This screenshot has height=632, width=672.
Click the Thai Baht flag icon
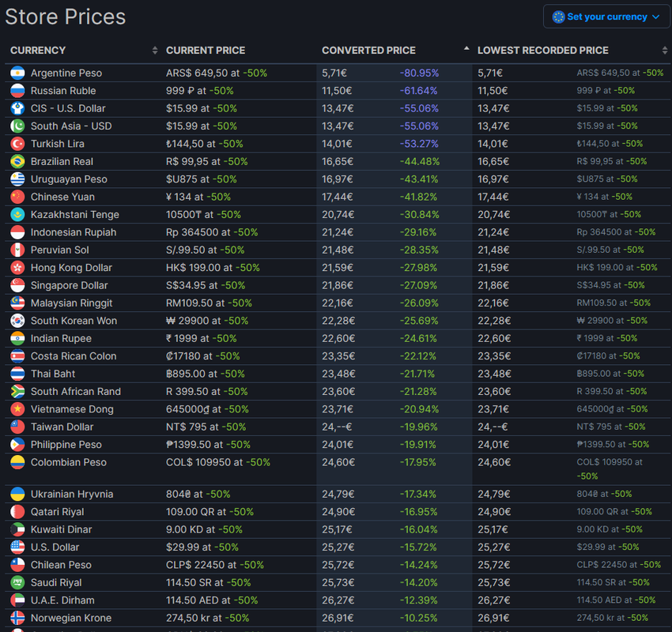[x=17, y=374]
